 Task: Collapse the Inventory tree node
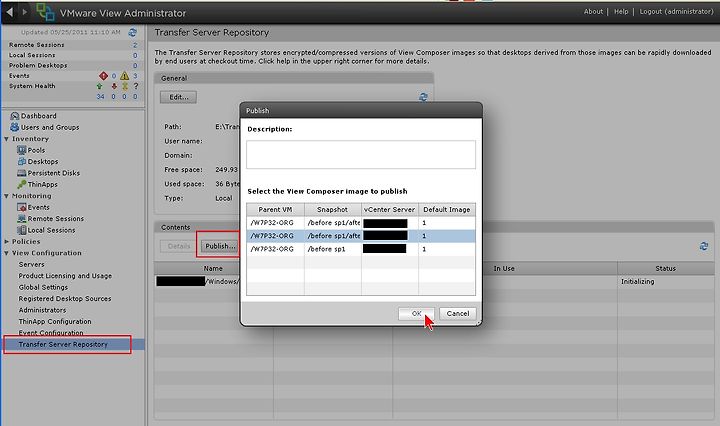click(x=6, y=139)
